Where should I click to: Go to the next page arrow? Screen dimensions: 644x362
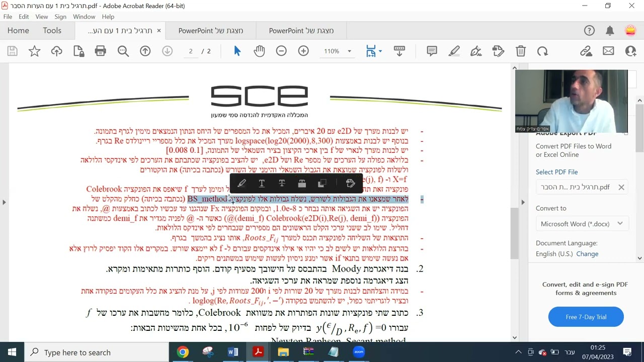[168, 51]
